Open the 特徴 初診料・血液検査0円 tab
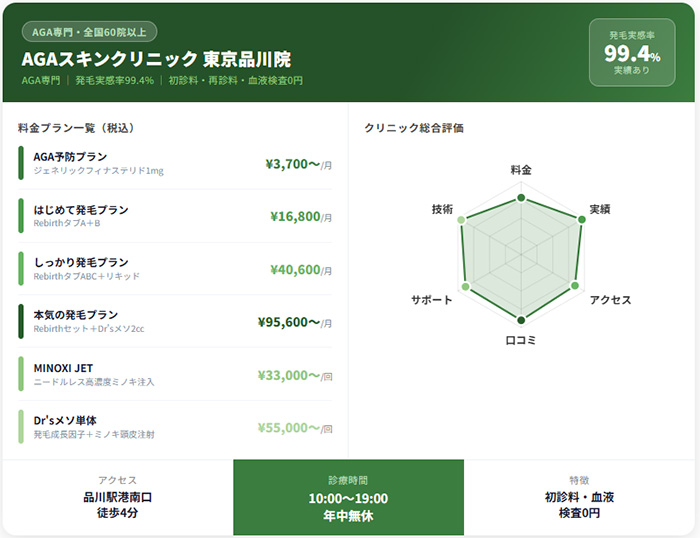The width and height of the screenshot is (700, 538). [x=579, y=498]
